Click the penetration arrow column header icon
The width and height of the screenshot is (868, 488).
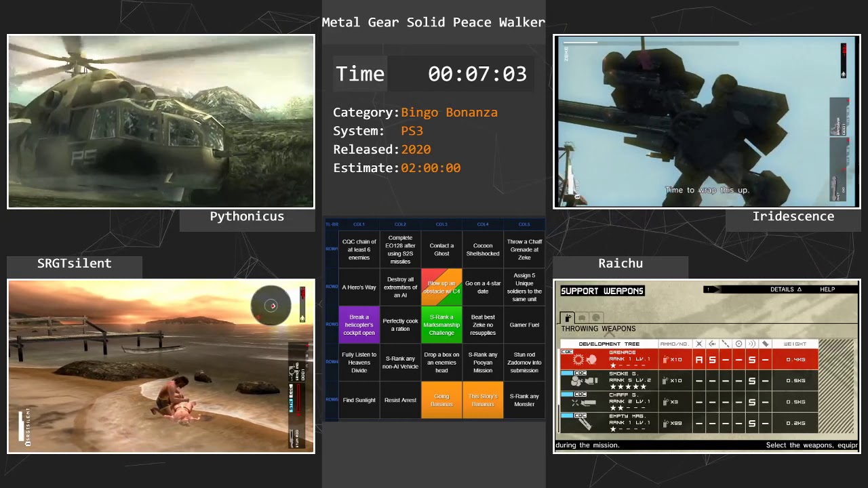[x=712, y=344]
